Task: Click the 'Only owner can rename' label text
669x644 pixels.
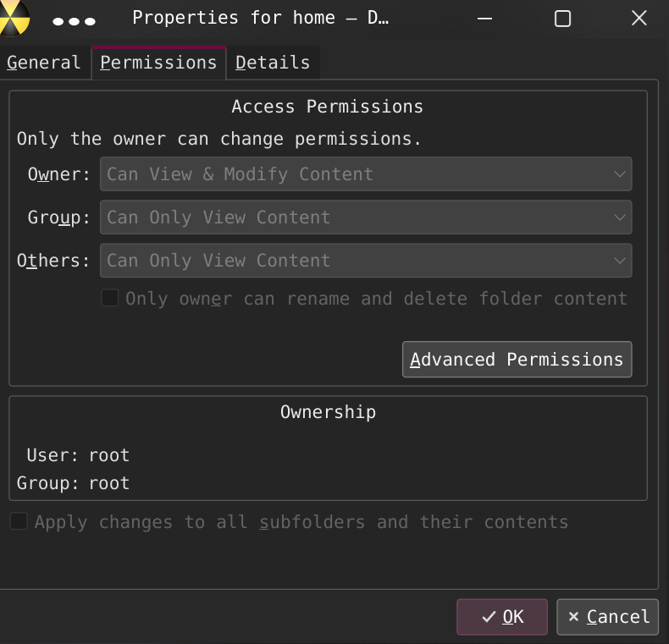Action: point(376,299)
